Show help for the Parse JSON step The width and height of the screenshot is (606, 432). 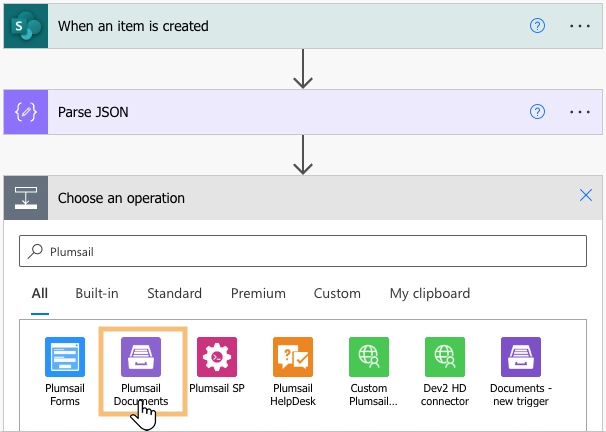(537, 112)
